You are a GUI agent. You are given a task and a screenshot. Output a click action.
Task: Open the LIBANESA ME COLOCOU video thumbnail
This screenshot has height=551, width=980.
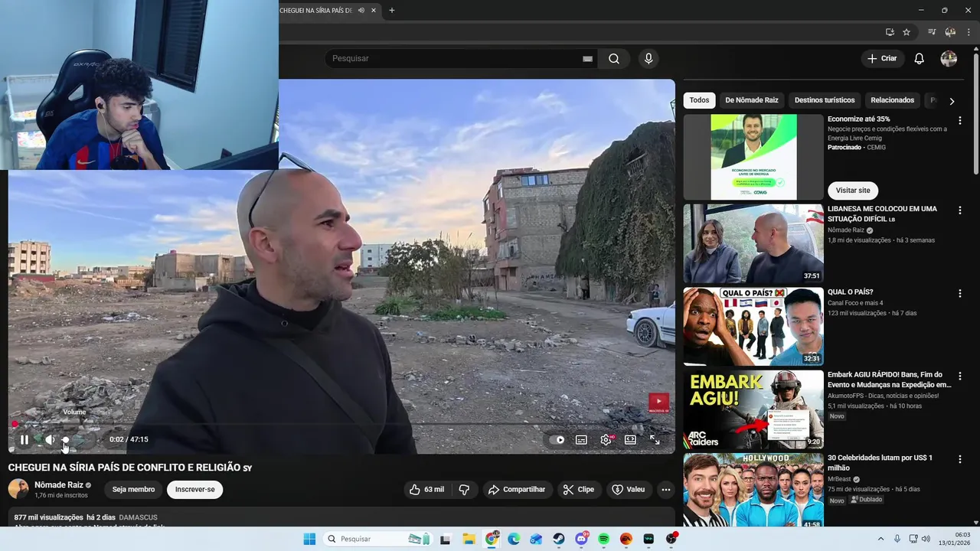753,243
